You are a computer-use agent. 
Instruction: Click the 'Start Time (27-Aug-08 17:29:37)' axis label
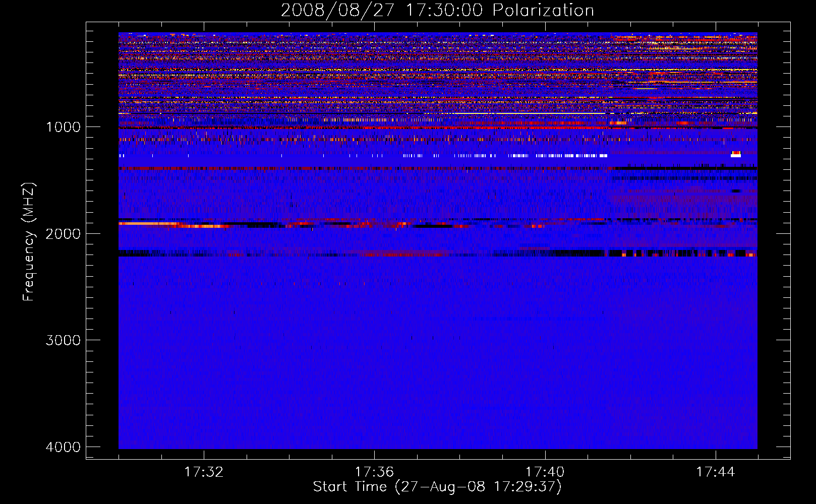(437, 487)
